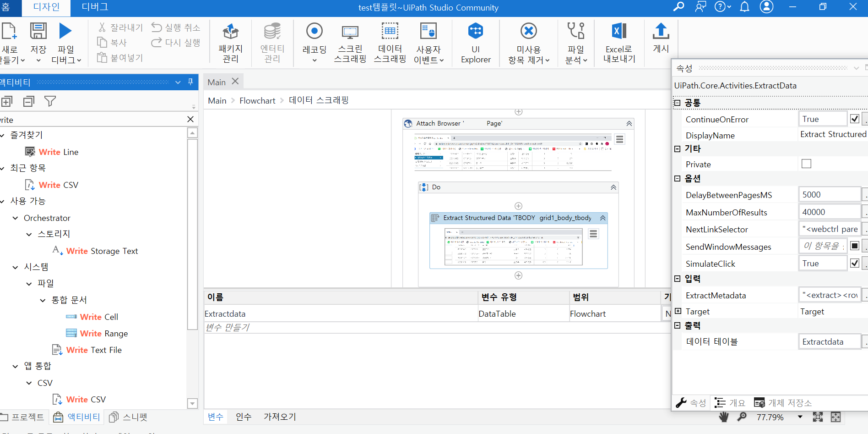Image resolution: width=868 pixels, height=434 pixels.
Task: Click 변수 만들기 to create variable
Action: pyautogui.click(x=228, y=327)
